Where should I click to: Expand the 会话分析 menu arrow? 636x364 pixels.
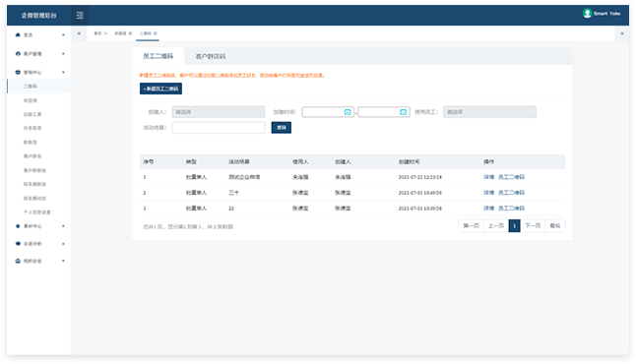[63, 244]
